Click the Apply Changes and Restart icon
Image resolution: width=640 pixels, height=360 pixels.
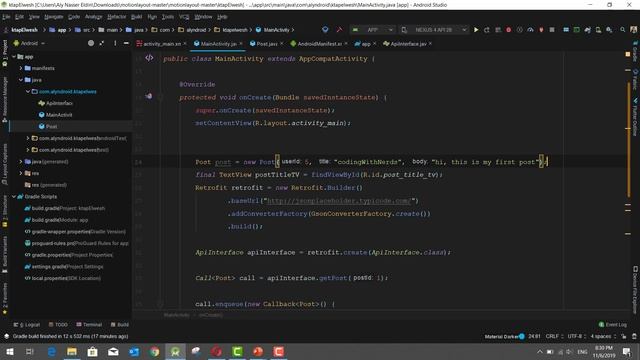click(487, 30)
